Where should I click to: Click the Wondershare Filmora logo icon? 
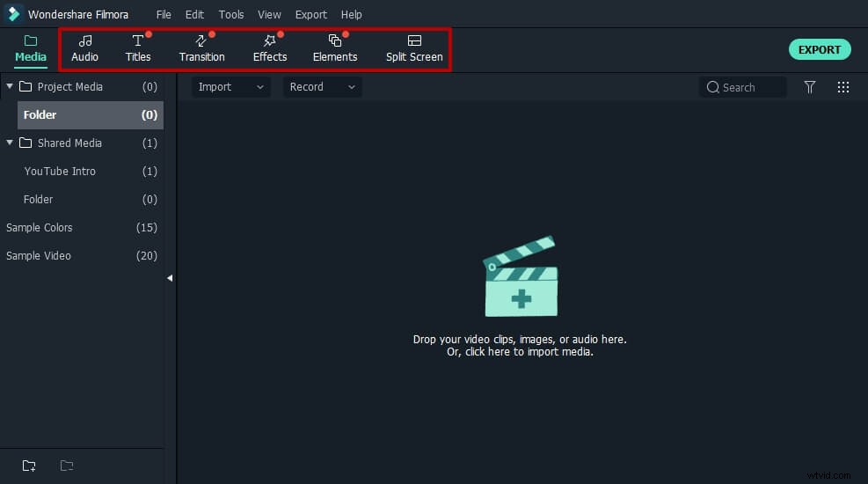[x=13, y=14]
